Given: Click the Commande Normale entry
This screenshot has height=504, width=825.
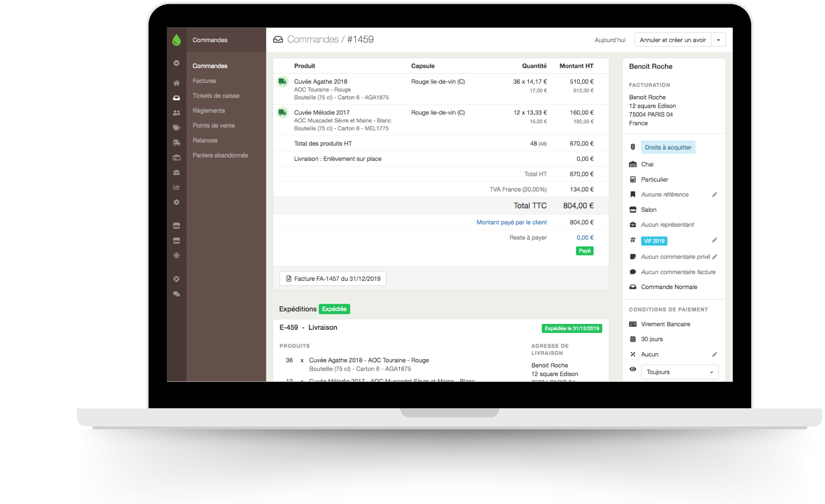Looking at the screenshot, I should [x=669, y=287].
